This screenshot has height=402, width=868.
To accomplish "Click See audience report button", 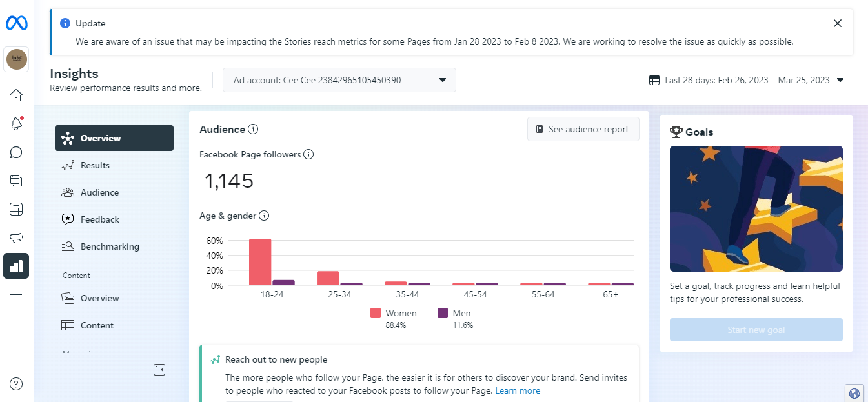I will (583, 129).
